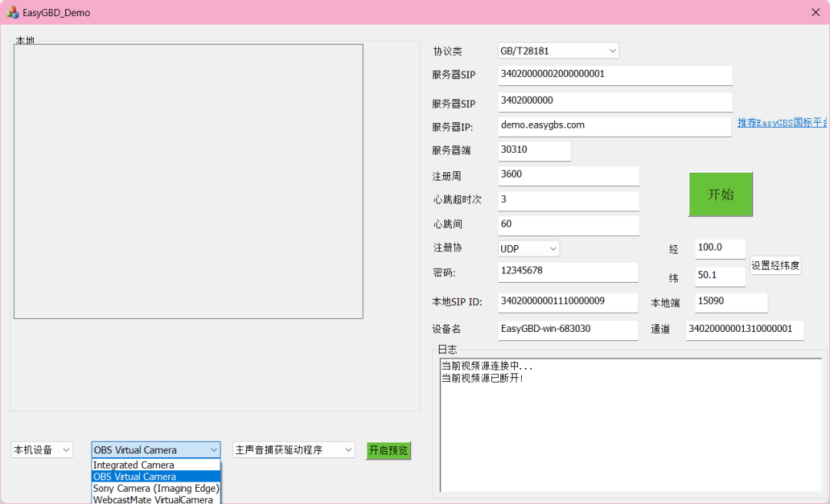The width and height of the screenshot is (830, 504).
Task: Click the device name field EasyGBD-win-683030
Action: pos(568,330)
